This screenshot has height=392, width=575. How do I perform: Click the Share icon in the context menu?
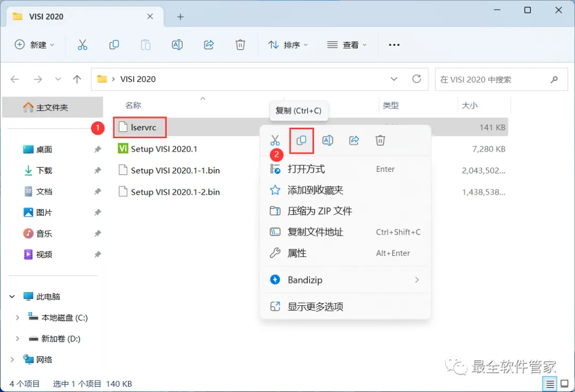[x=354, y=140]
